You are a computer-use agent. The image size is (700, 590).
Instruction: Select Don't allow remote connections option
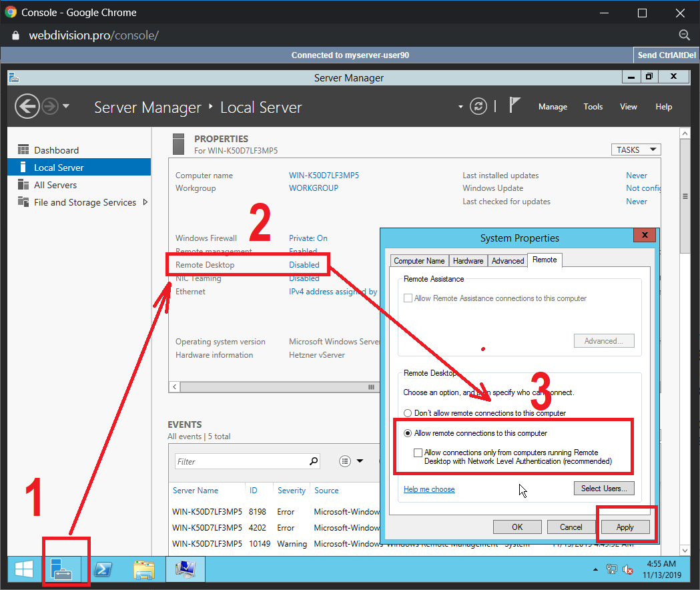(408, 413)
